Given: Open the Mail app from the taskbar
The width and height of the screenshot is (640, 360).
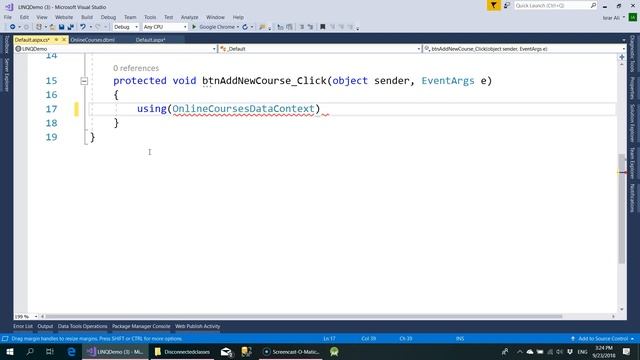Looking at the screenshot, I should coord(227,351).
